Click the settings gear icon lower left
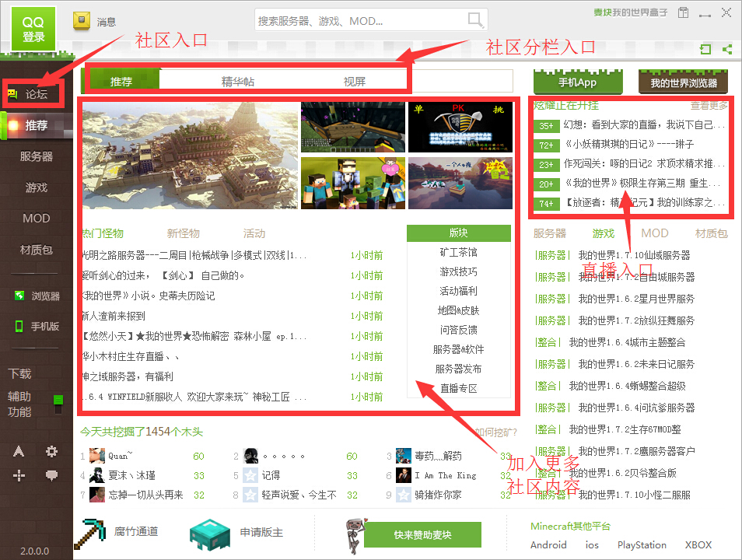Screen dimensions: 742x560 point(51,452)
